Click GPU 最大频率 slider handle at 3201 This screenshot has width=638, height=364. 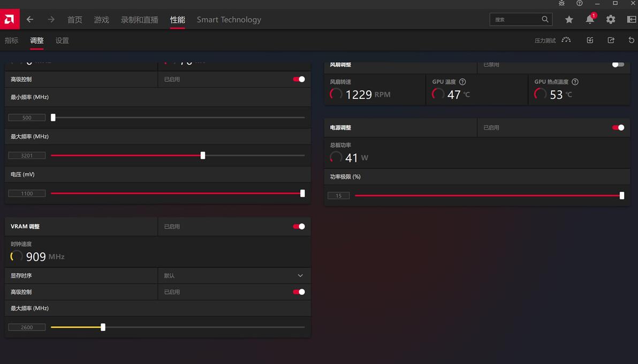click(203, 155)
